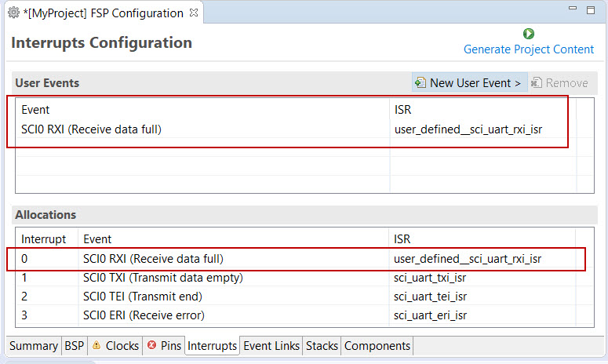The image size is (608, 364).
Task: Open the Pins tab
Action: click(164, 346)
